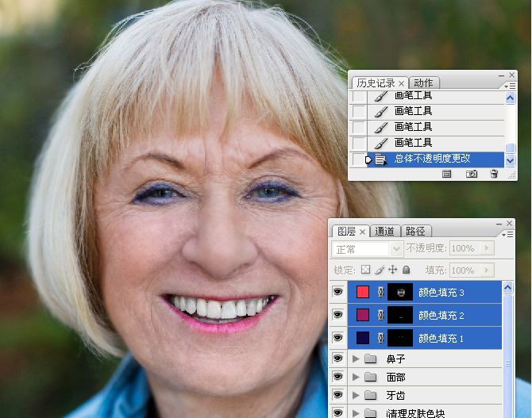
Task: Hide the 颜色填充 2 layer
Action: (x=337, y=315)
